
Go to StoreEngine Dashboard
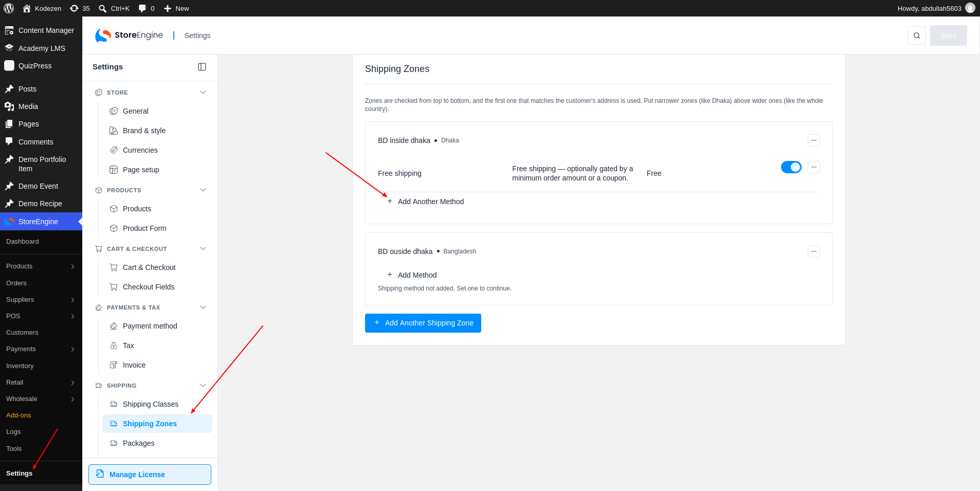click(x=23, y=242)
